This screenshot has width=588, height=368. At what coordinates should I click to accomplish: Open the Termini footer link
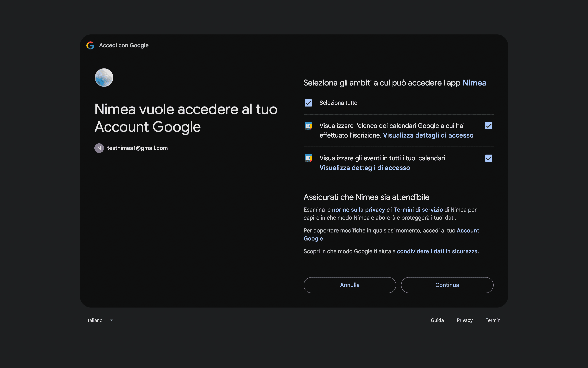tap(493, 320)
